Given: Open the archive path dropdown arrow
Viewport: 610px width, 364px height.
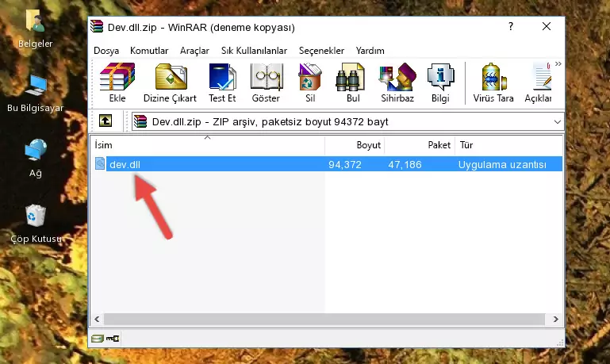Looking at the screenshot, I should pyautogui.click(x=557, y=121).
